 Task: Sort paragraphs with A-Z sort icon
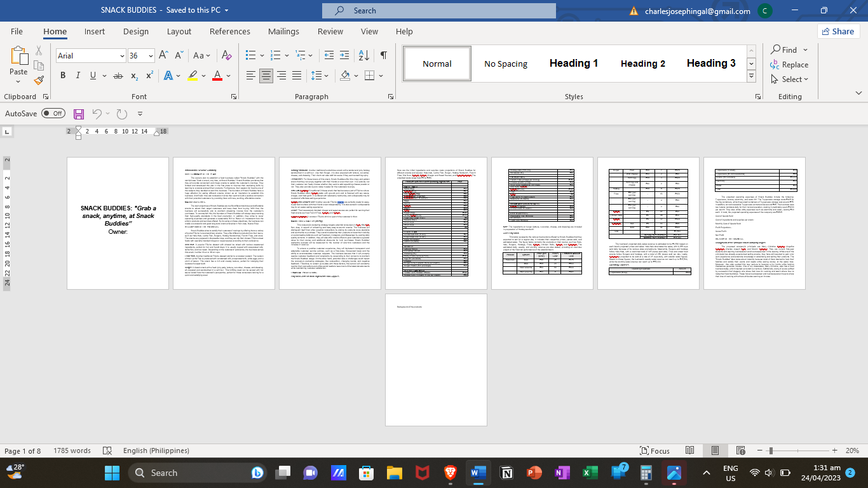[363, 56]
